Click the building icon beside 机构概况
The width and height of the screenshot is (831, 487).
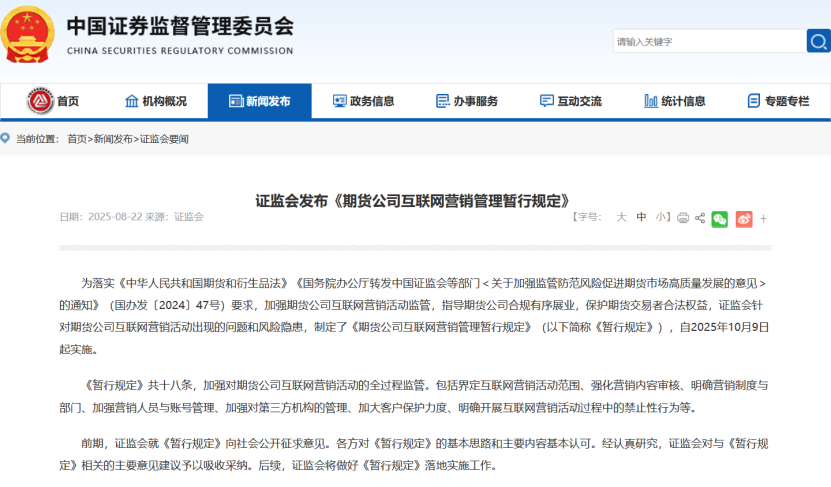click(x=131, y=101)
